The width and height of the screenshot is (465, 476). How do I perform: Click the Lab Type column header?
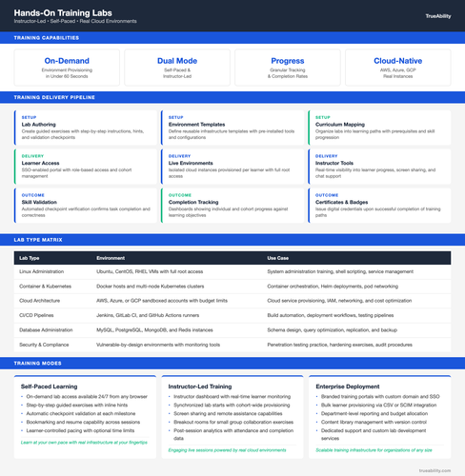[30, 258]
